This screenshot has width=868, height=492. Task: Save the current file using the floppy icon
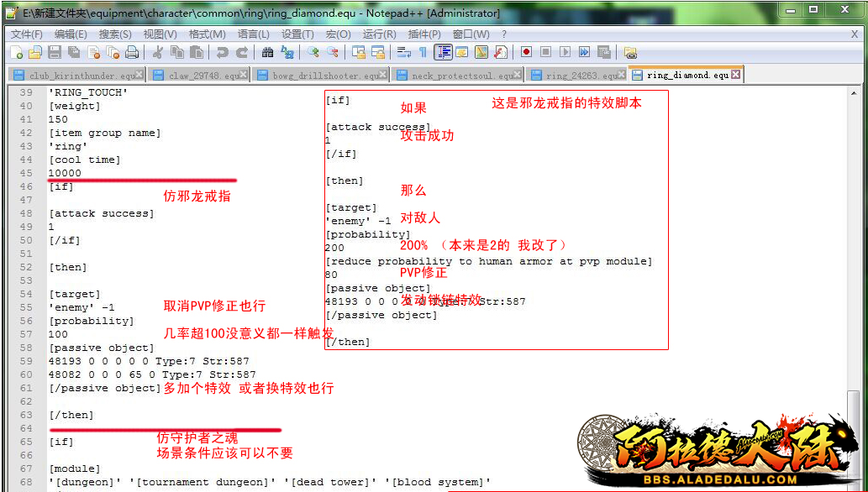pyautogui.click(x=54, y=52)
